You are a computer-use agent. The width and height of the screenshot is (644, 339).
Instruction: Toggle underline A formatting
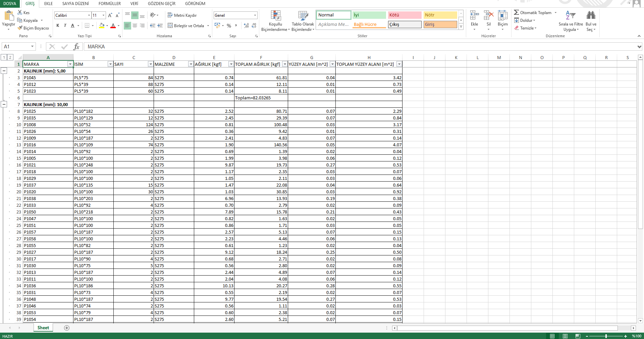[72, 26]
